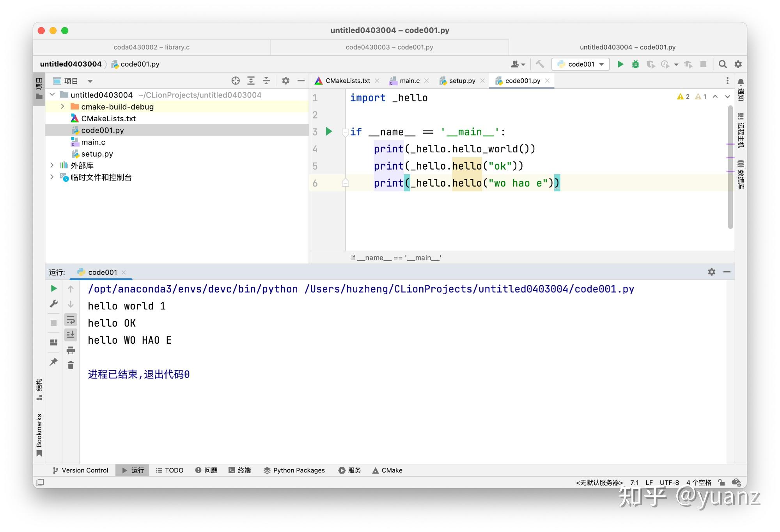Collapse all in Project panel
This screenshot has width=780, height=532.
pos(266,81)
